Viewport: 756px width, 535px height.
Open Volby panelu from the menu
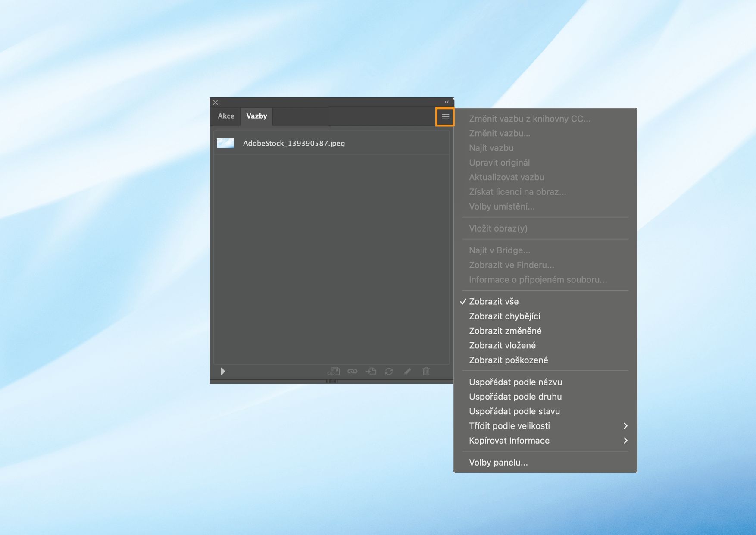(498, 462)
